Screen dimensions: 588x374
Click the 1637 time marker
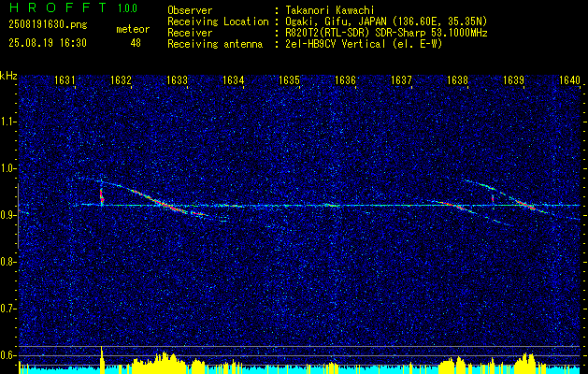[x=401, y=80]
